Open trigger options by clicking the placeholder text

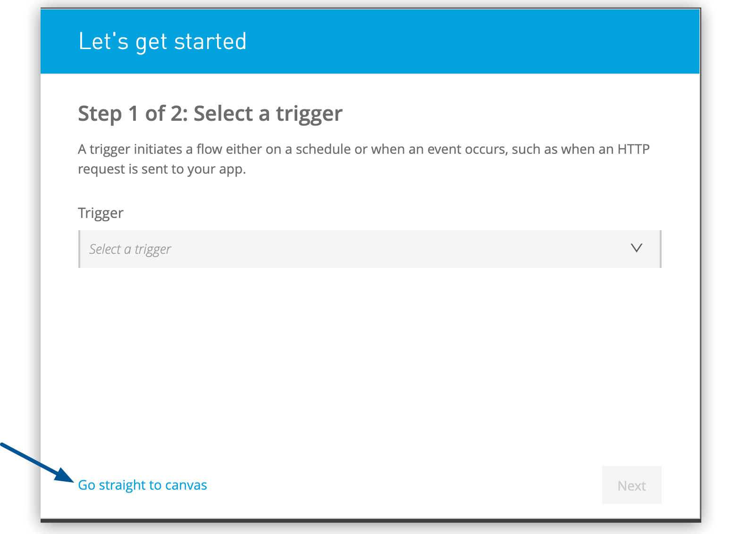[x=130, y=249]
